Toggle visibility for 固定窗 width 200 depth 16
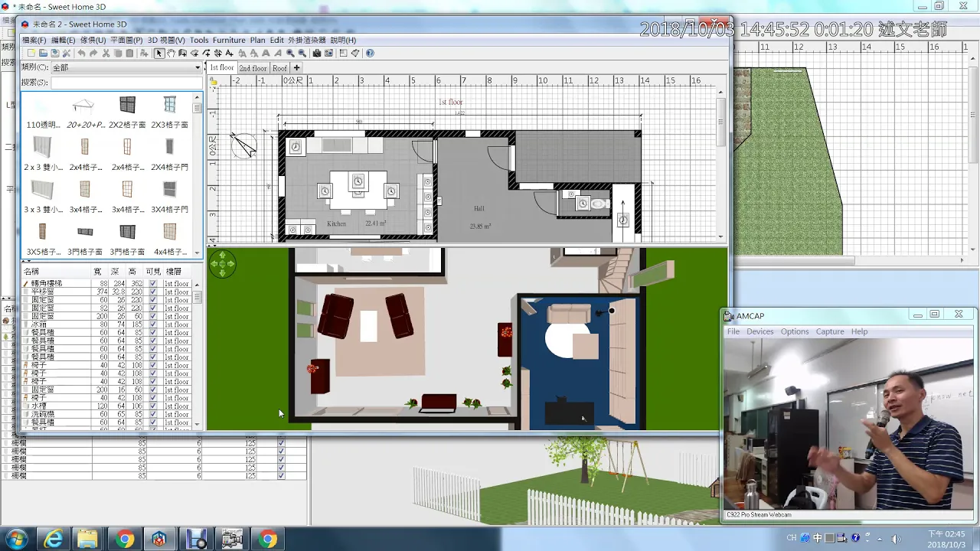Viewport: 980px width, 551px height. pos(153,390)
